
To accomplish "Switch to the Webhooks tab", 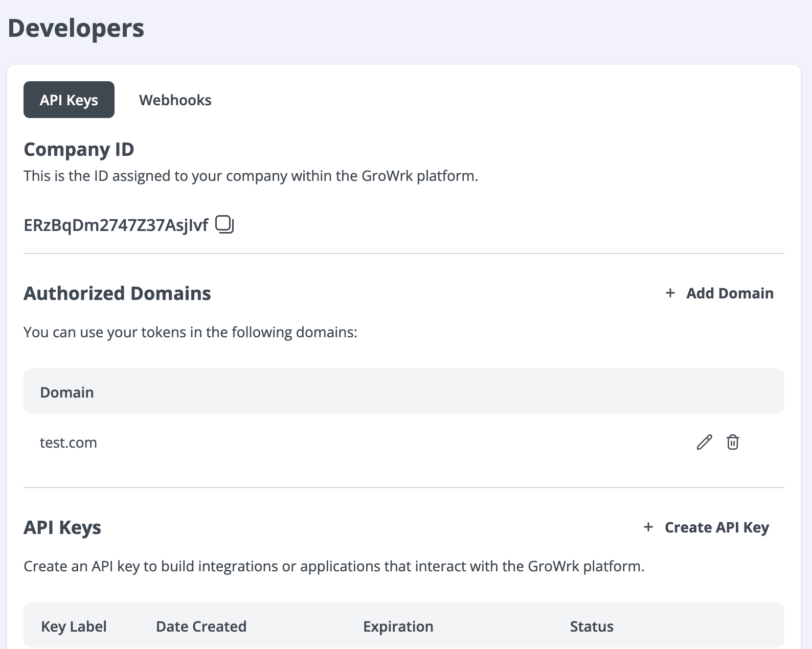I will tap(175, 100).
